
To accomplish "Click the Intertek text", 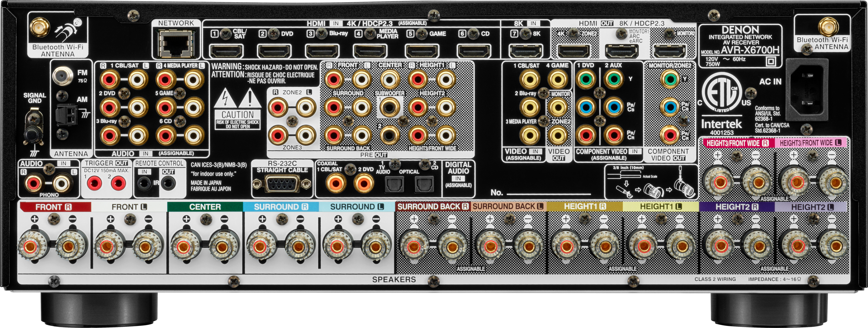I will coord(721,124).
